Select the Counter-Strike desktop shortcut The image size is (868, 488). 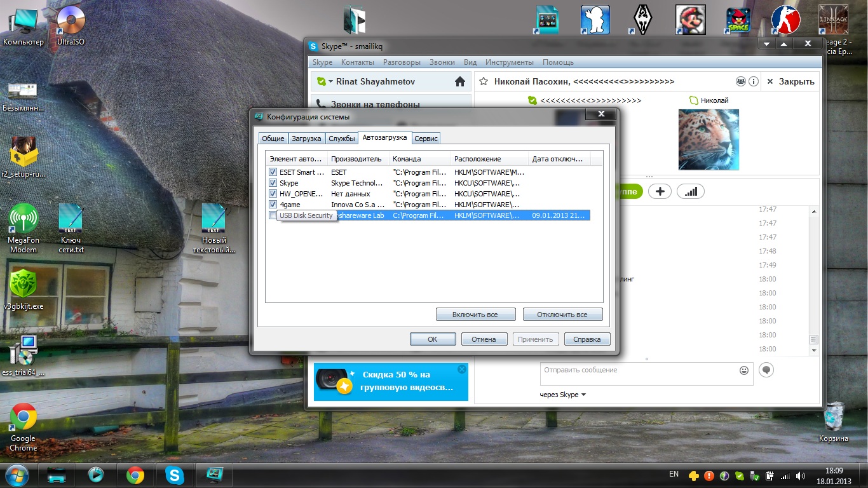pos(786,20)
